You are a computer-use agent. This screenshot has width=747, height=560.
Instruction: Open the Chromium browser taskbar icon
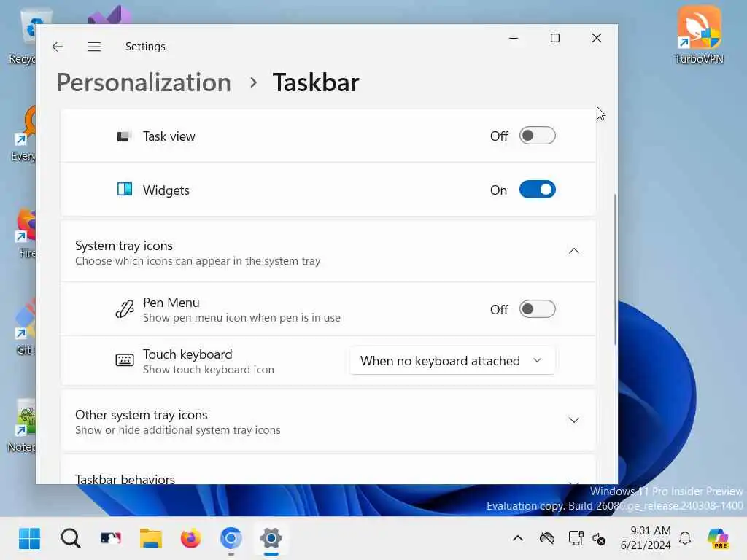tap(231, 539)
